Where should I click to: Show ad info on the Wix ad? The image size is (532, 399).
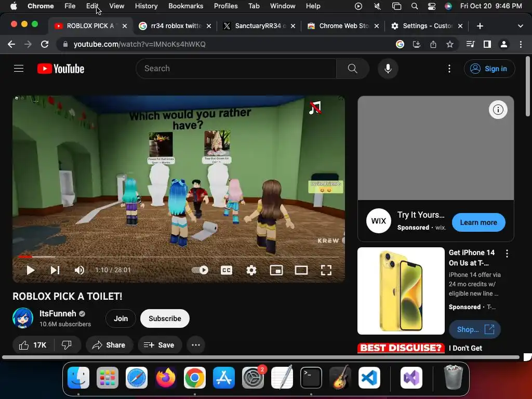[498, 110]
